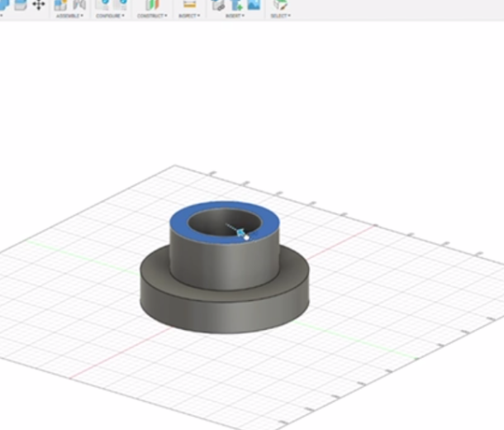504x430 pixels.
Task: Click the partially visible solid body icon
Action: pos(3,4)
